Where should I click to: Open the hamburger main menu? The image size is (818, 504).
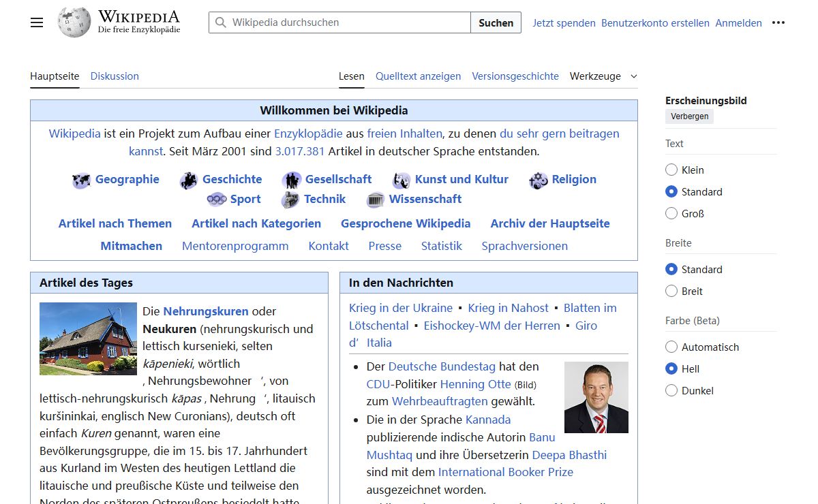[x=37, y=22]
